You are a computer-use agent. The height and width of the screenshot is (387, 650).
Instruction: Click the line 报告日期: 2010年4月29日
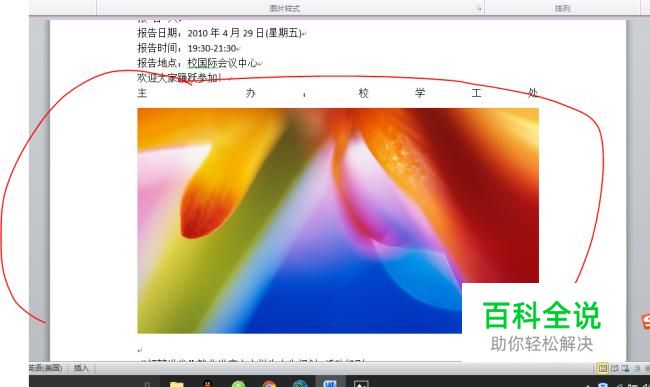point(222,33)
